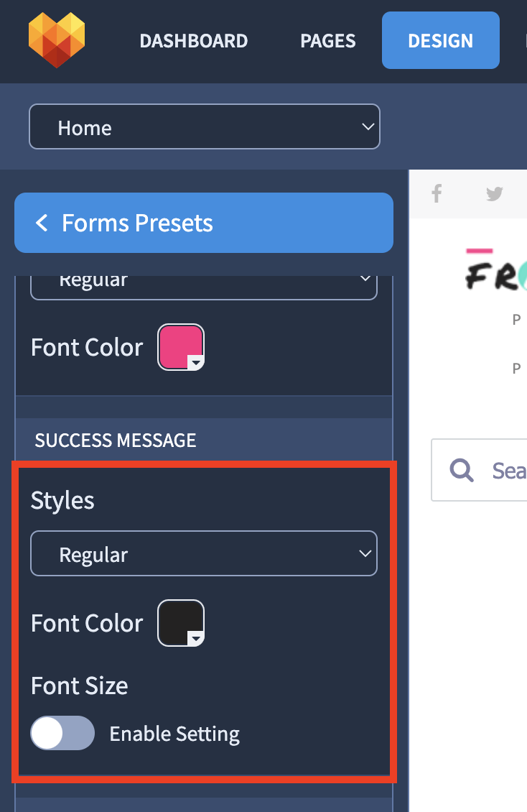Click the site logo in preview
The image size is (527, 812).
[495, 270]
